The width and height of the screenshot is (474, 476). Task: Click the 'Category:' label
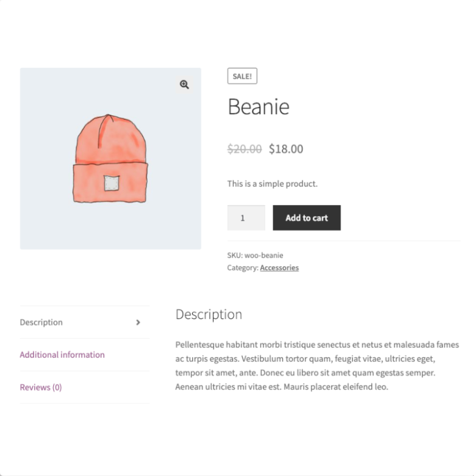pyautogui.click(x=243, y=267)
